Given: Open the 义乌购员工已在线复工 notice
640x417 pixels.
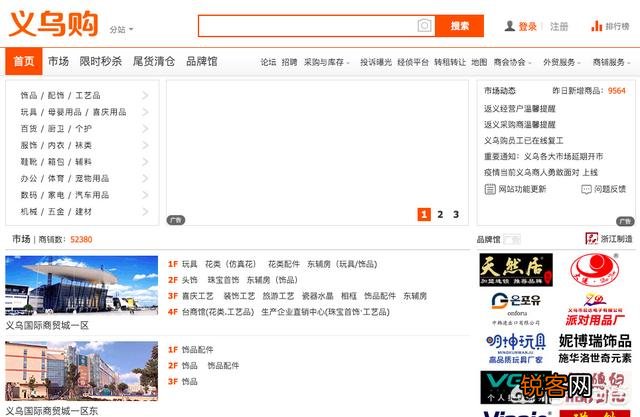Looking at the screenshot, I should tap(524, 140).
